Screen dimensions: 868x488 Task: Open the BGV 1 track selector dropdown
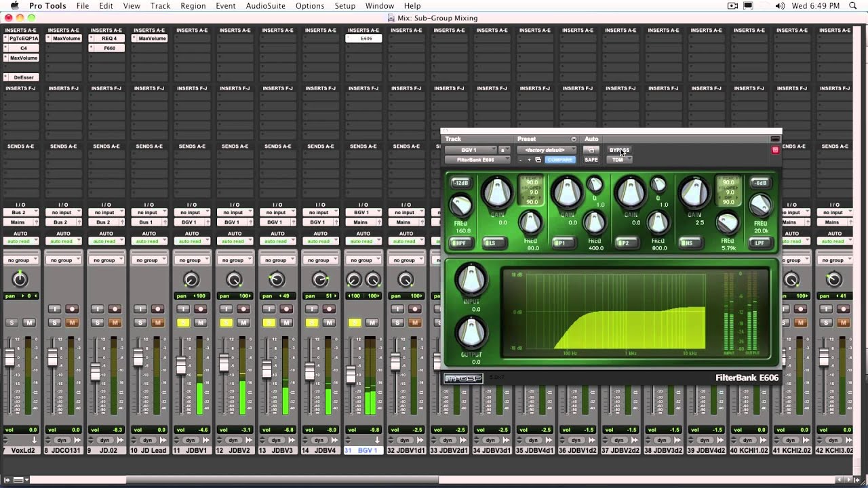470,150
